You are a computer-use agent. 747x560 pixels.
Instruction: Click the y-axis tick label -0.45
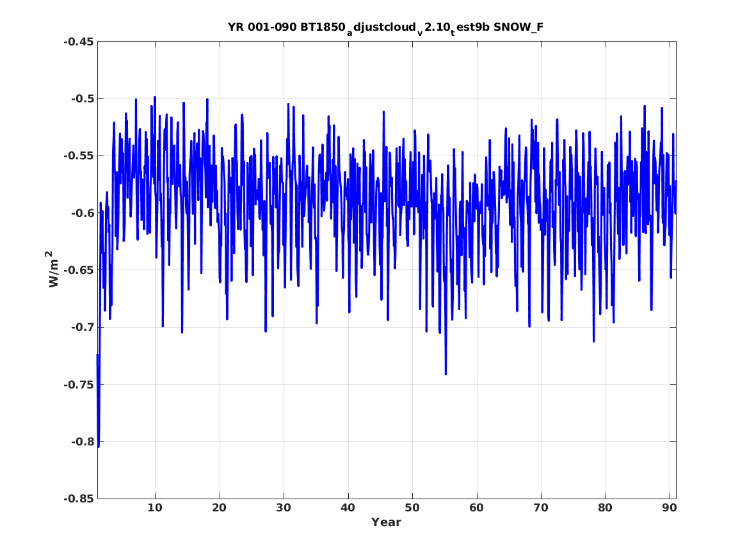pos(79,42)
